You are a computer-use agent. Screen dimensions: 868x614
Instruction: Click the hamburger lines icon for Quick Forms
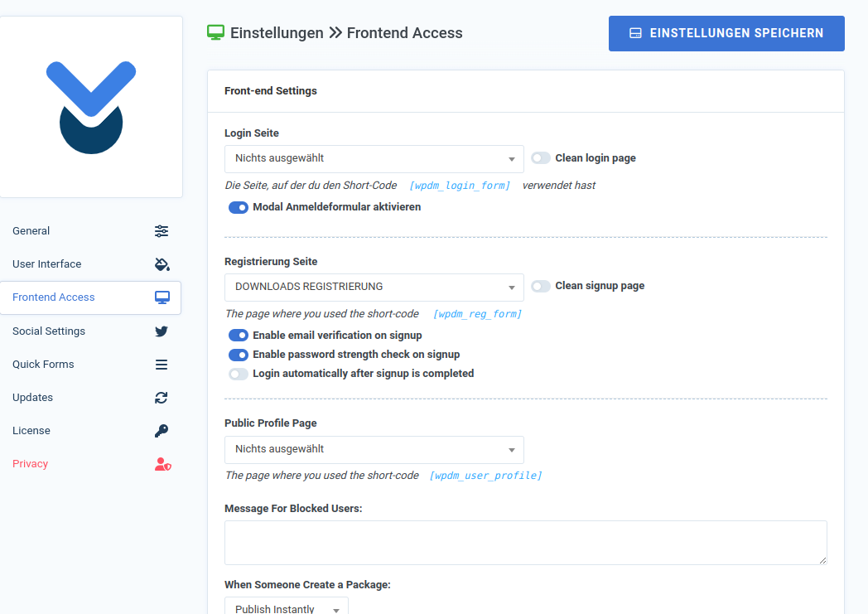(x=162, y=365)
